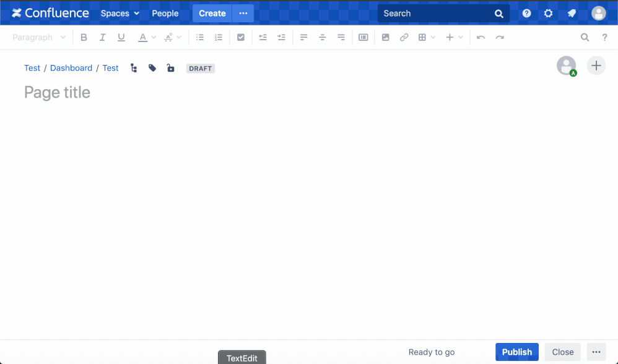Open the Help menu icon
Viewport: 618px width, 364px height.
tap(526, 14)
